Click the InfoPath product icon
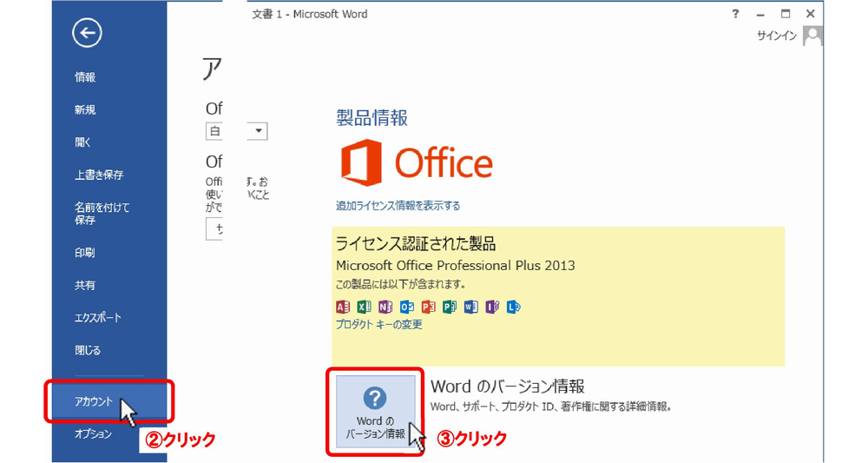868x463 pixels. [x=492, y=307]
